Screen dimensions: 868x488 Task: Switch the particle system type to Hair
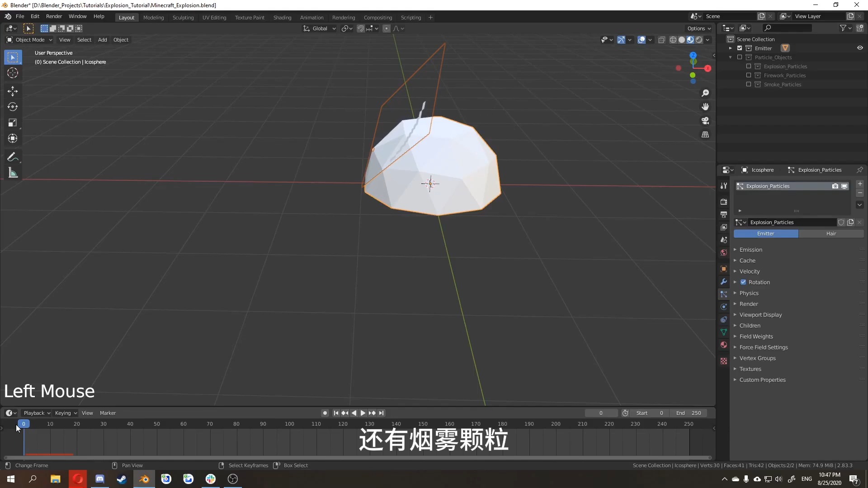pos(831,233)
